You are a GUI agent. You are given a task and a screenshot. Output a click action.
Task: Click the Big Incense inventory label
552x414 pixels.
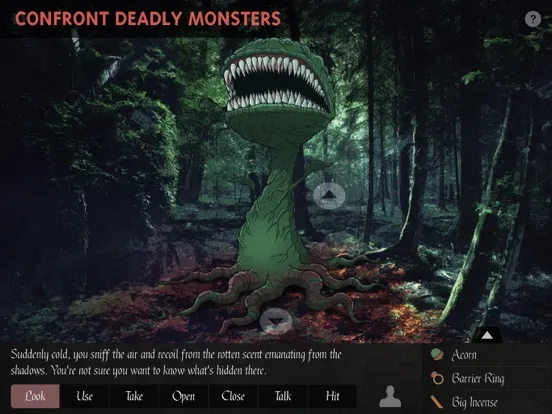(475, 402)
